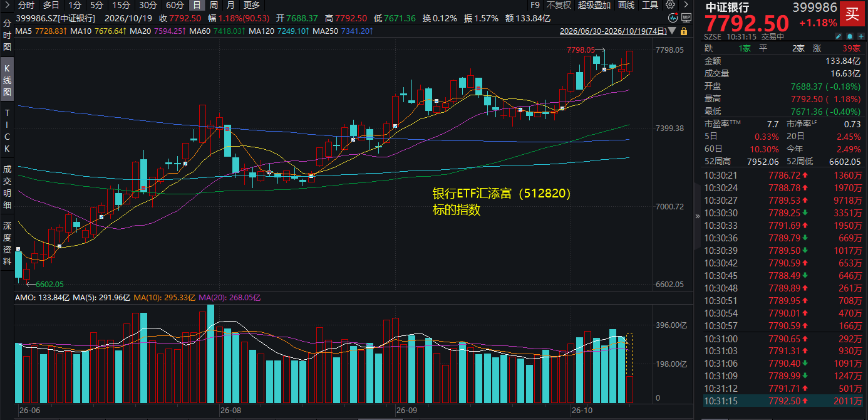
Task: Open 深度资料 in the left sidebar
Action: (x=7, y=243)
